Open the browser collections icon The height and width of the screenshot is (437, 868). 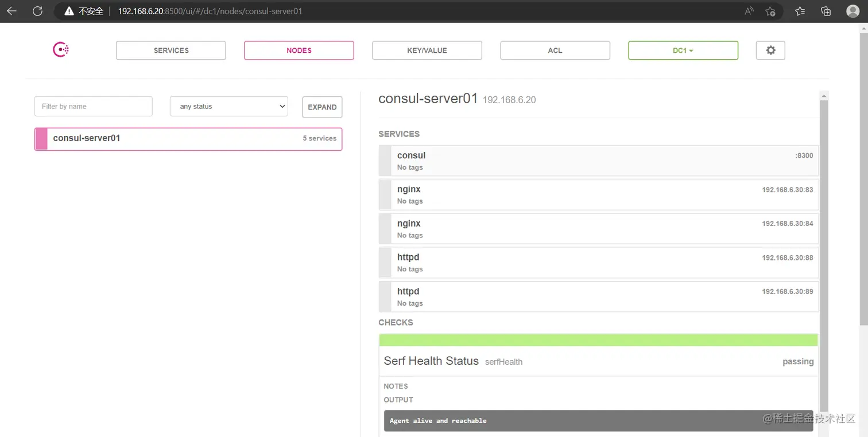pos(826,11)
